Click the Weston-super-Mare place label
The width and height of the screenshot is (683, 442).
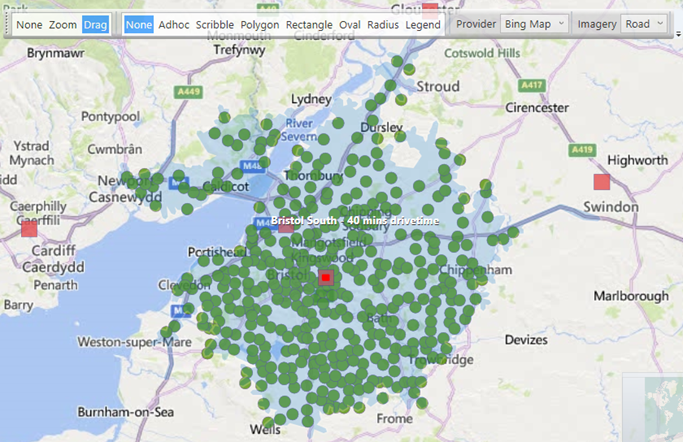pos(135,342)
